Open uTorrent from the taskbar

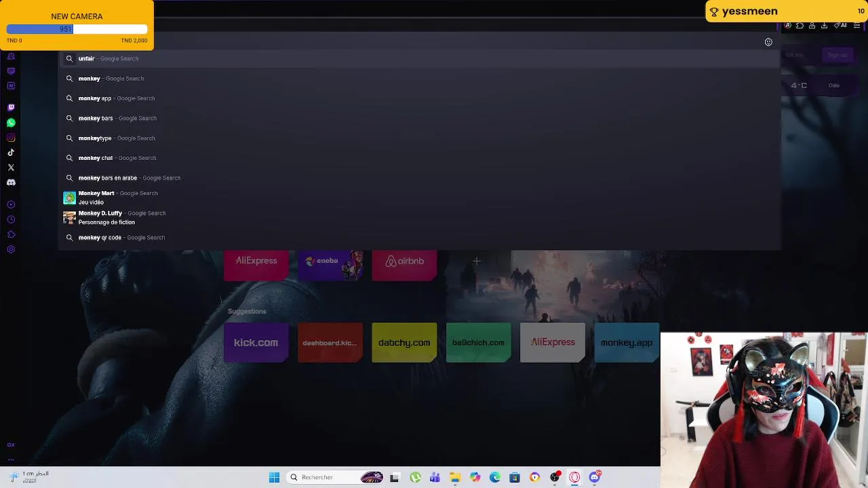[x=415, y=478]
